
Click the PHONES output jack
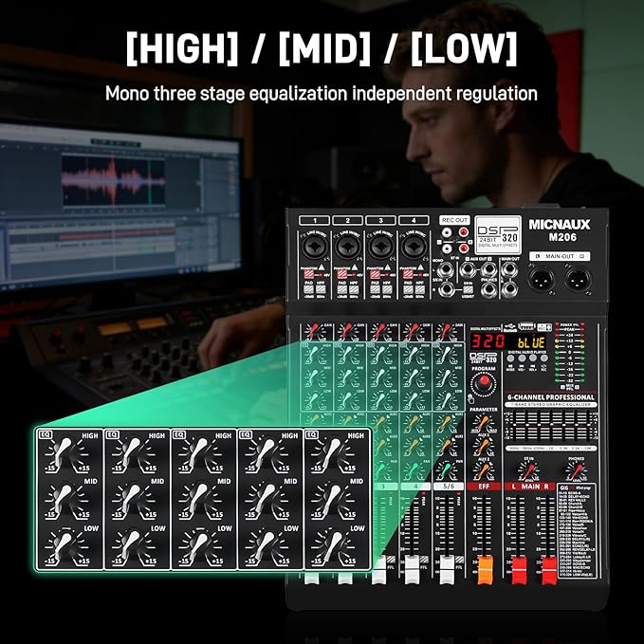489,290
